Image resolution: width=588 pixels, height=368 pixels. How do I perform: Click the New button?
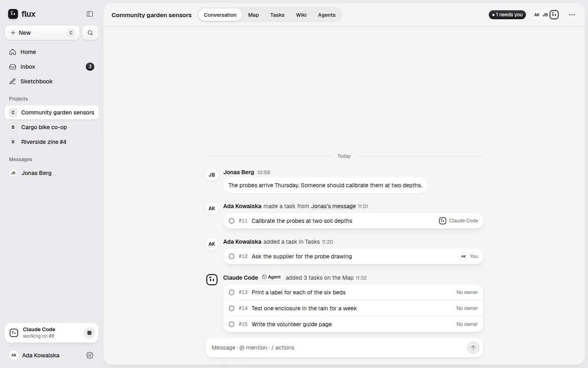42,33
